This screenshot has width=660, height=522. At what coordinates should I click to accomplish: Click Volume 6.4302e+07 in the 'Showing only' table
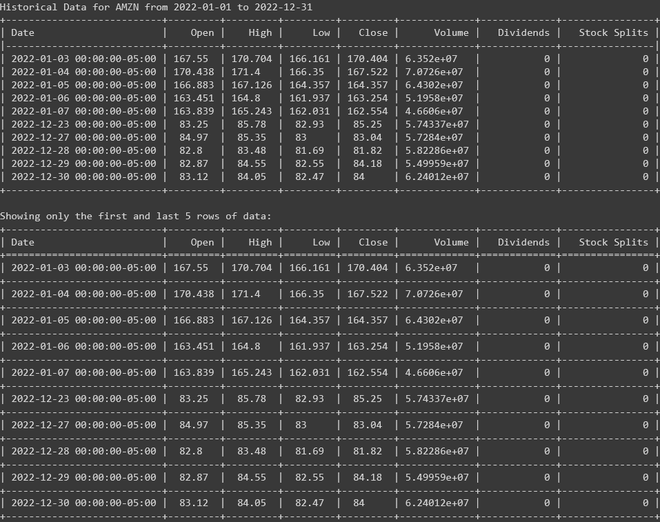pos(434,320)
